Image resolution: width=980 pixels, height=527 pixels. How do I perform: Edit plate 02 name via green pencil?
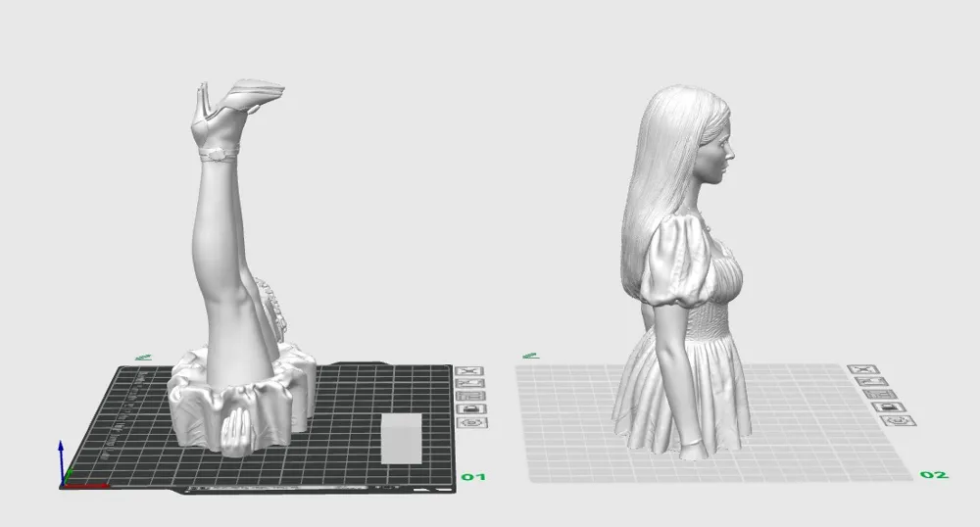[x=530, y=356]
